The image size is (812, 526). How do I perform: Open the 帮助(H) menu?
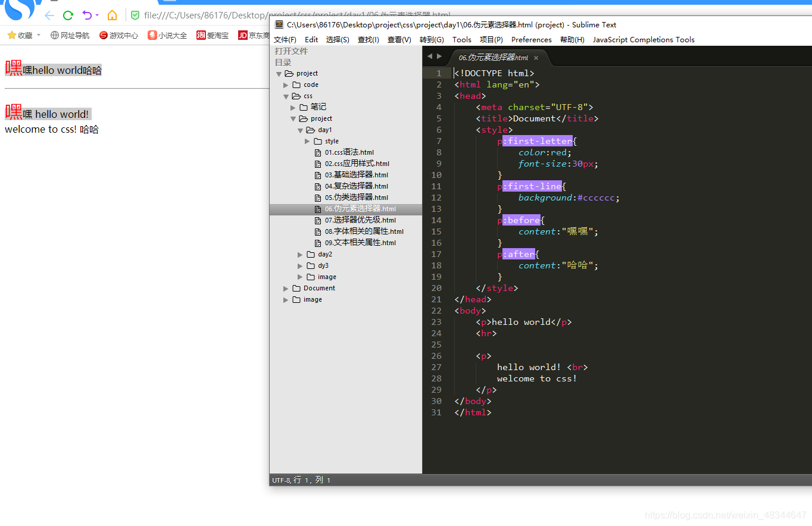click(572, 39)
